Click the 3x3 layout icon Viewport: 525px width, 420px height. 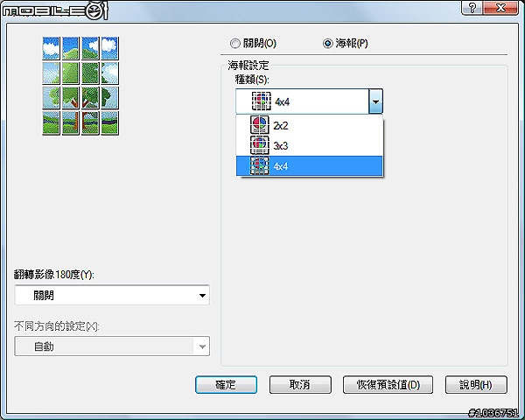point(260,145)
